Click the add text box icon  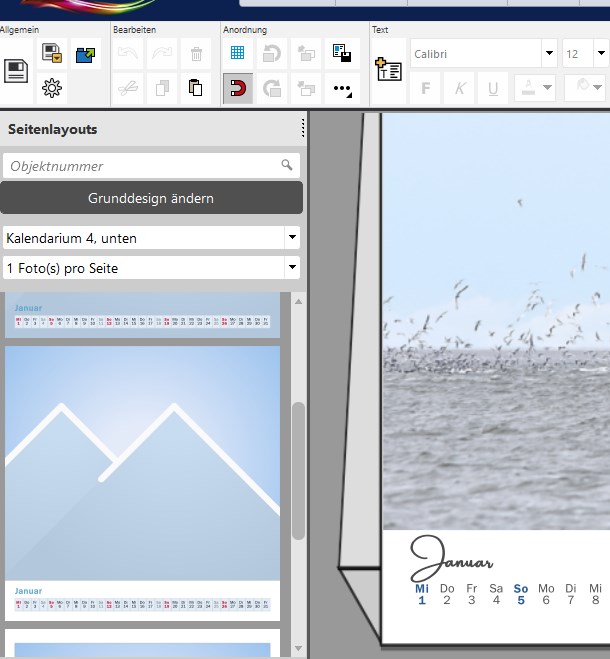(387, 69)
